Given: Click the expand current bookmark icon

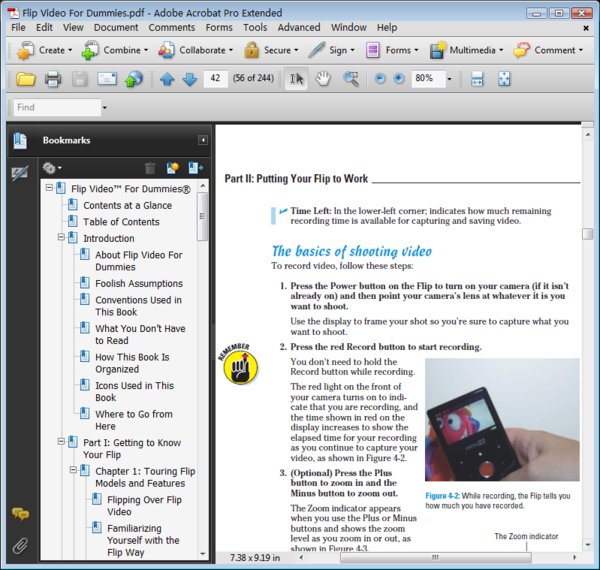Looking at the screenshot, I should point(196,168).
